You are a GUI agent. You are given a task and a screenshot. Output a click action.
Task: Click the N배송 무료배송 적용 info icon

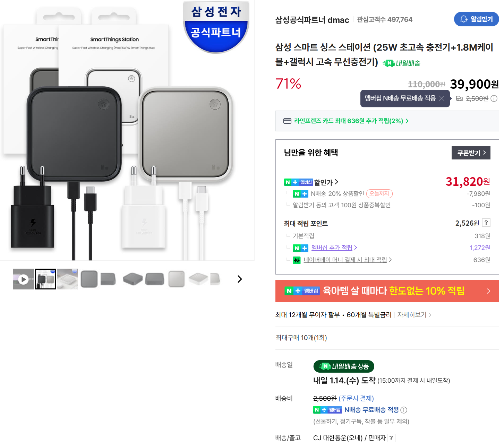point(404,410)
